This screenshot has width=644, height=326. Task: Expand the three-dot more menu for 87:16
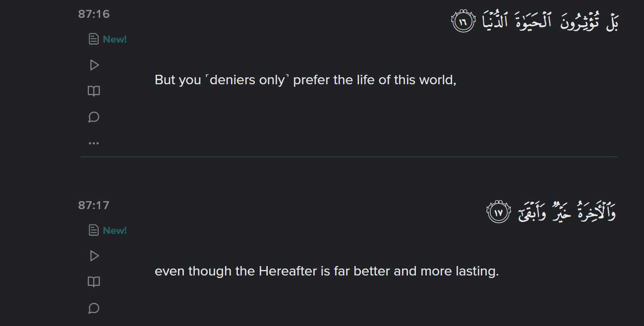(94, 143)
